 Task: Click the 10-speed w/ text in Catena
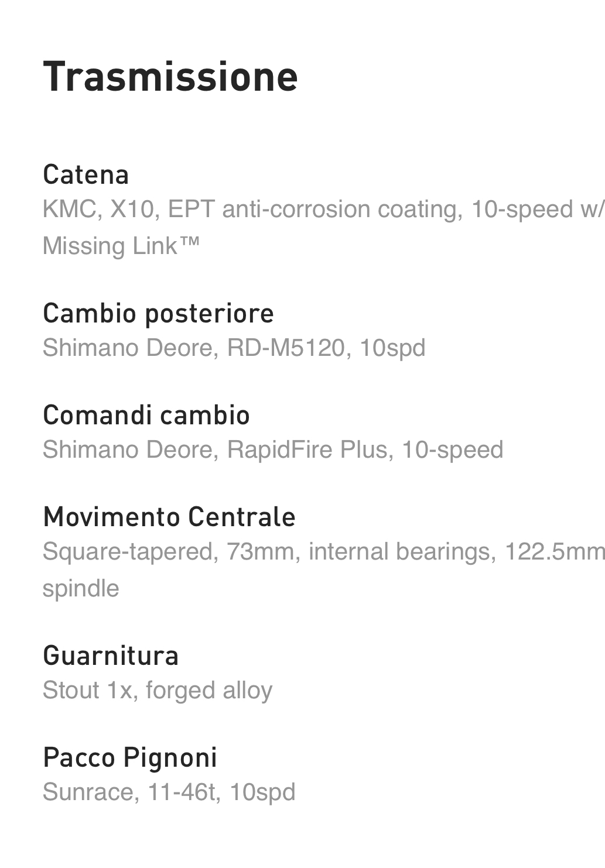pyautogui.click(x=538, y=210)
